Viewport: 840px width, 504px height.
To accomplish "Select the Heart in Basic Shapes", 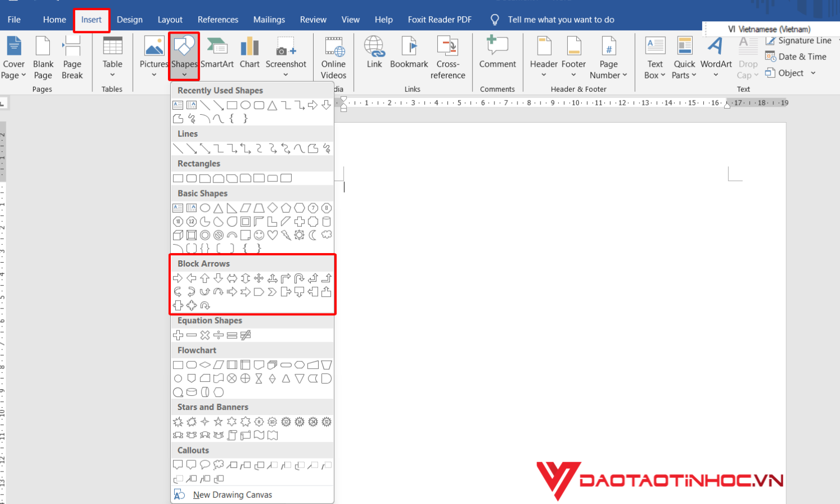I will click(x=272, y=235).
